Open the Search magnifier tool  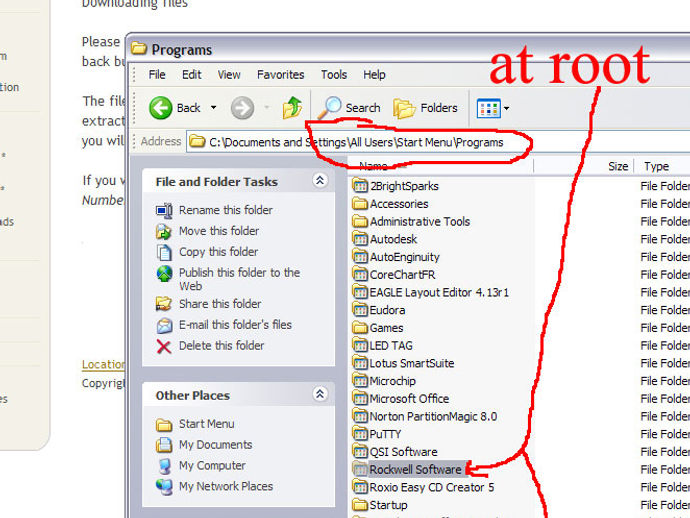349,108
